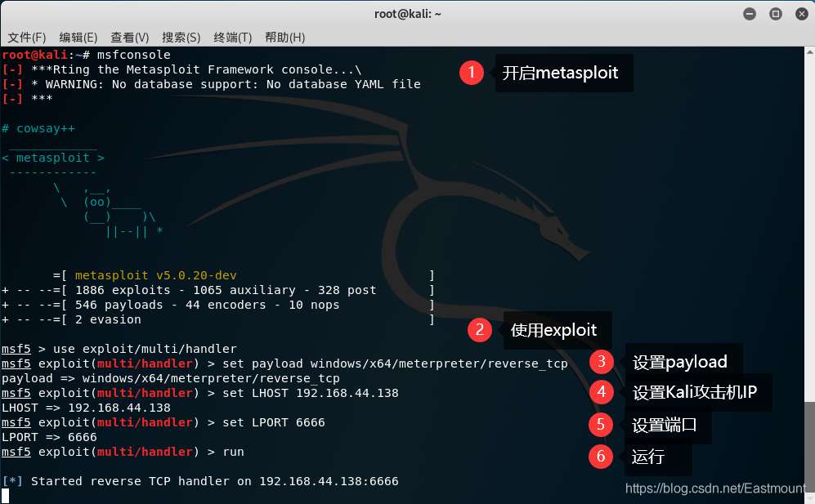Click 'metasploit v5.0.20-dev' version text
This screenshot has height=504, width=815.
155,275
